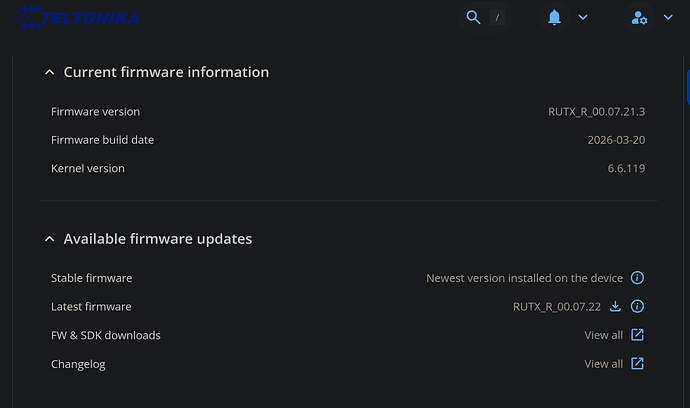Open search with the magnifier icon
This screenshot has width=690, height=408.
[x=474, y=17]
